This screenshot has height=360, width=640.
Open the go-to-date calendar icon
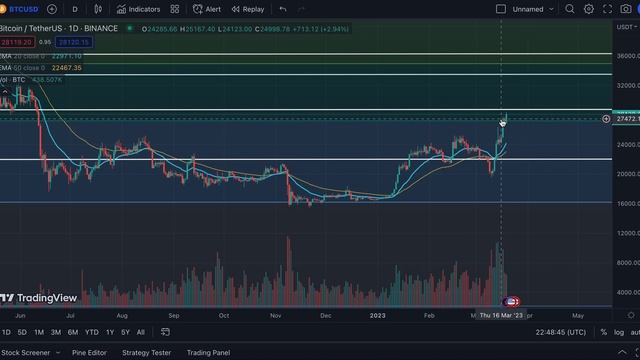click(x=165, y=332)
